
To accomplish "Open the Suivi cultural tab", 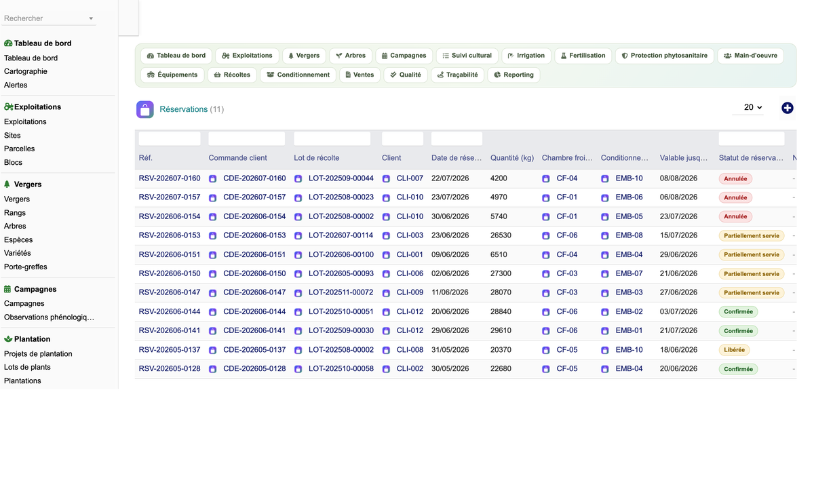I will pyautogui.click(x=467, y=56).
